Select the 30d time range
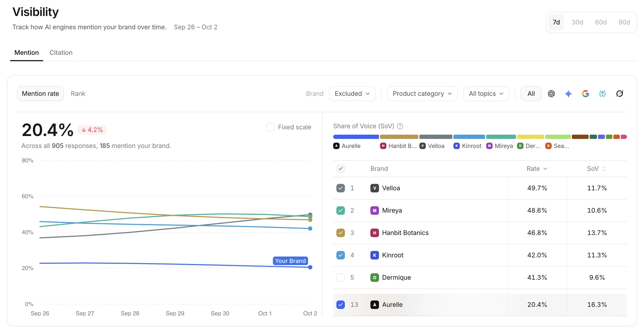This screenshot has height=330, width=644. [577, 22]
